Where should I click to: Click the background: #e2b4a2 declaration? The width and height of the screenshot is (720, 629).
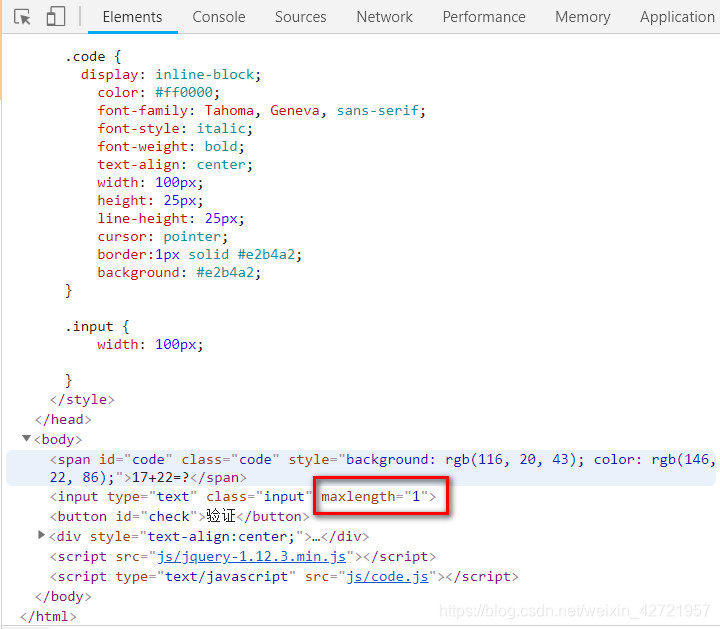click(179, 273)
